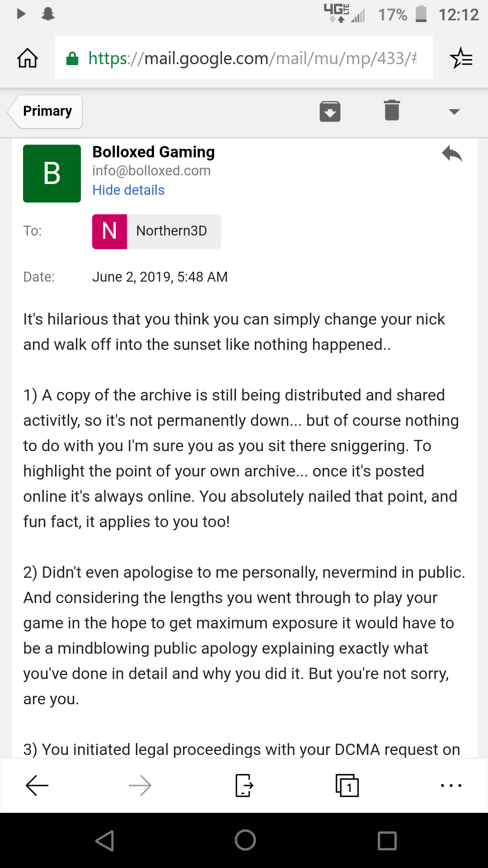Collapse the header with Hide details

click(x=128, y=190)
